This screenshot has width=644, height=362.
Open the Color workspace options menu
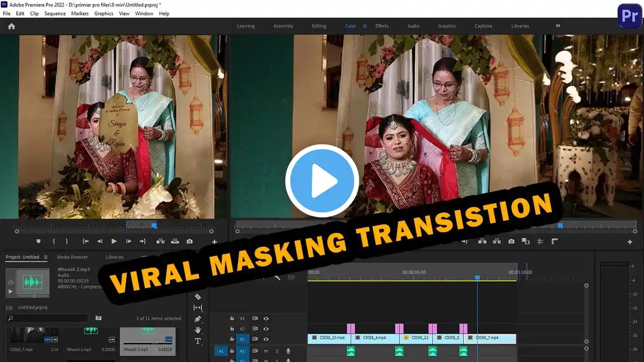click(365, 26)
